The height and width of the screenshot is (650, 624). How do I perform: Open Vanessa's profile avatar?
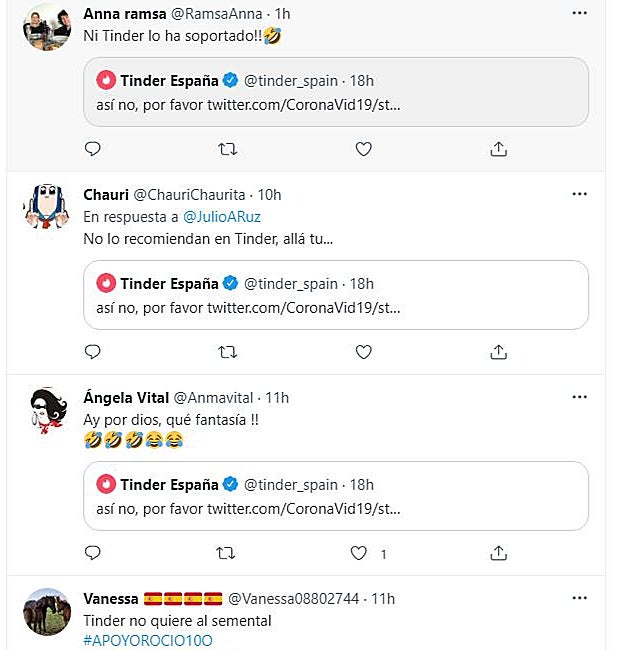pyautogui.click(x=46, y=611)
